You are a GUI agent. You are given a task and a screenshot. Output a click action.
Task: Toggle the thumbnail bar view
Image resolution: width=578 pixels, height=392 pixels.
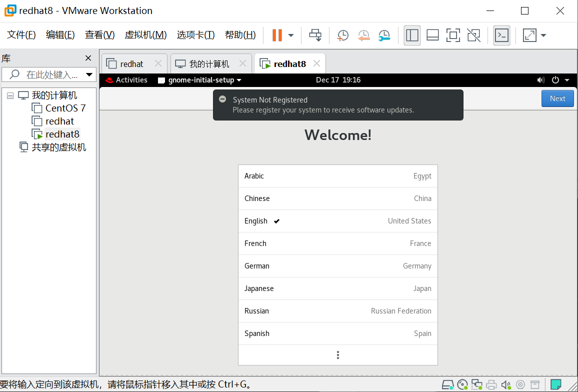[x=432, y=35]
